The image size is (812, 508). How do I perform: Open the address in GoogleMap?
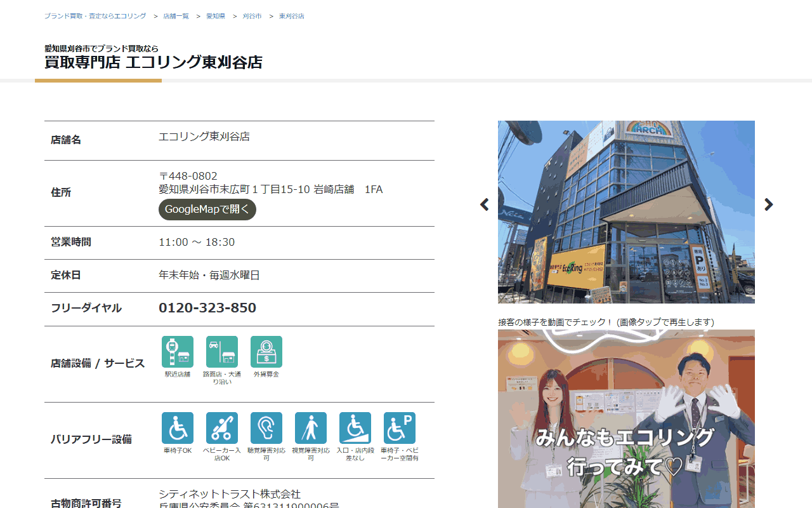pyautogui.click(x=207, y=210)
